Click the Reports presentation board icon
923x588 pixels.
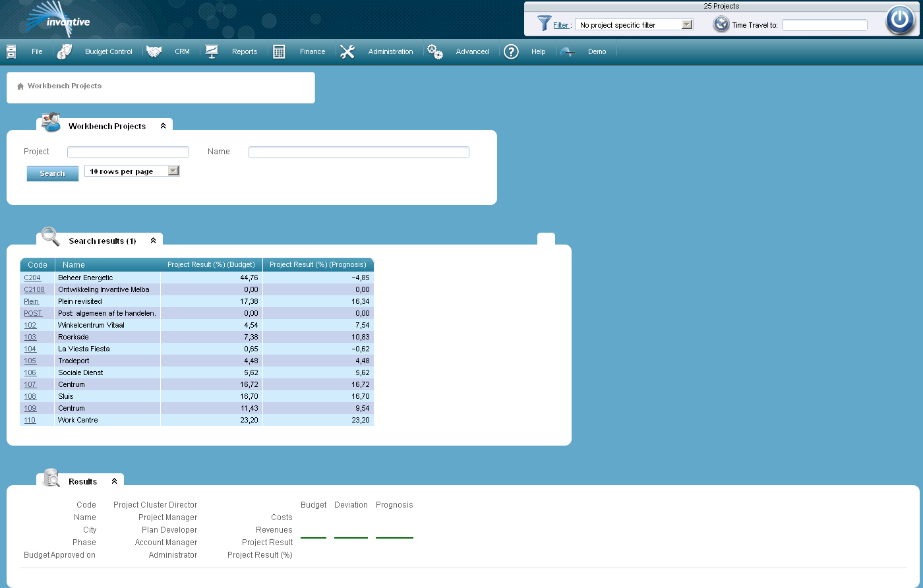212,52
